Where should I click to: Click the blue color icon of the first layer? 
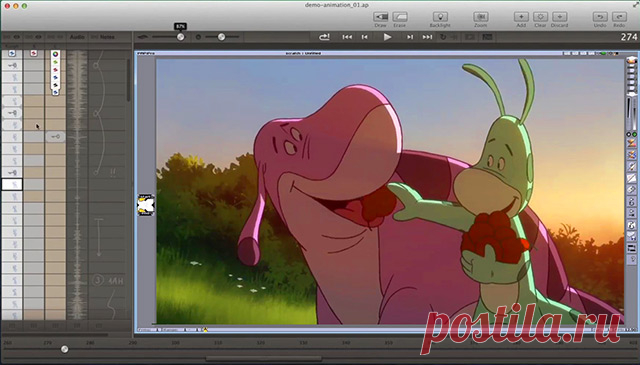pyautogui.click(x=12, y=53)
